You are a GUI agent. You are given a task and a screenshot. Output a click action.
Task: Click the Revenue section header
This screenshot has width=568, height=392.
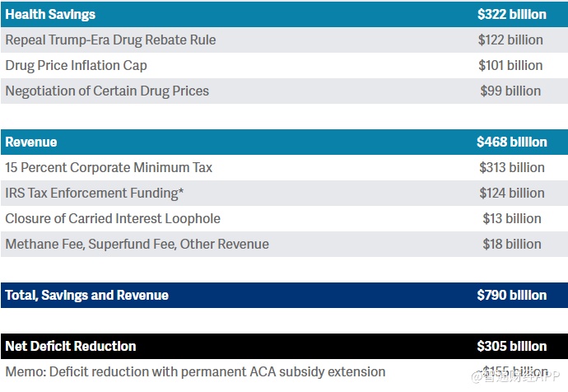[31, 142]
